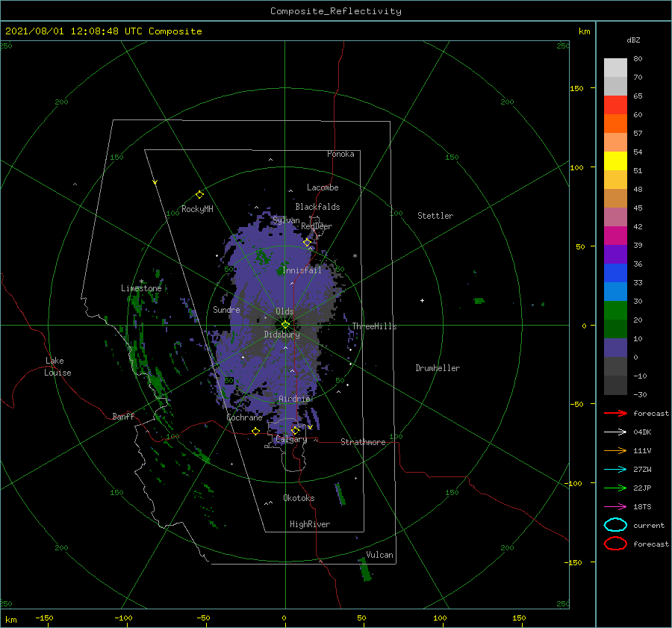Click yellow diamond marker near RockyMH
This screenshot has width=672, height=628.
pos(199,195)
